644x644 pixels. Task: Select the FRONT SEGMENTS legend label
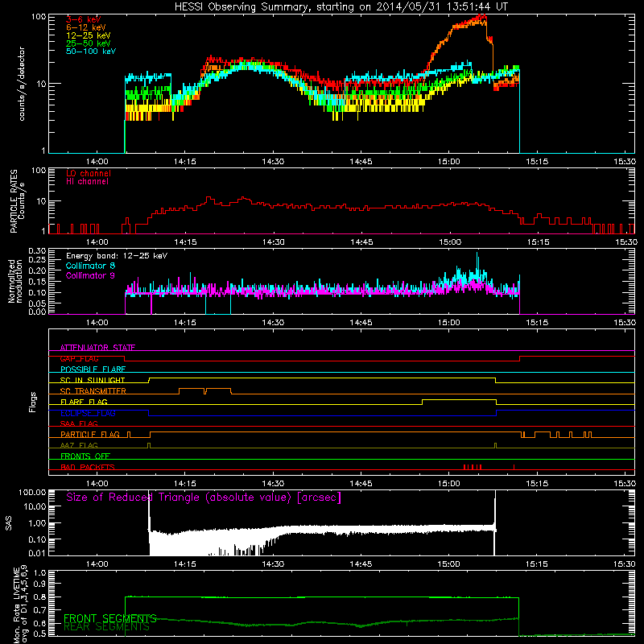(110, 618)
